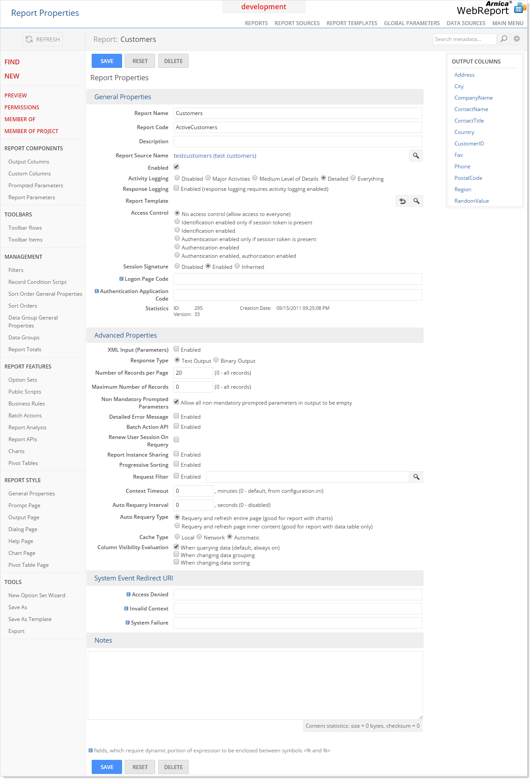The width and height of the screenshot is (532, 781).
Task: Select Authentication enabled, authorization enabled radio
Action: tap(177, 255)
